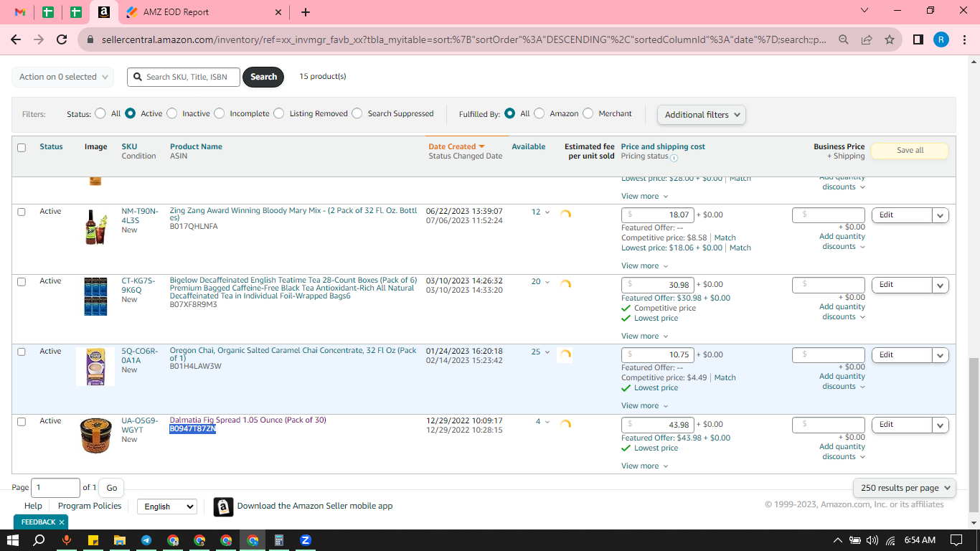Click the Save all button
980x551 pixels.
coord(910,151)
